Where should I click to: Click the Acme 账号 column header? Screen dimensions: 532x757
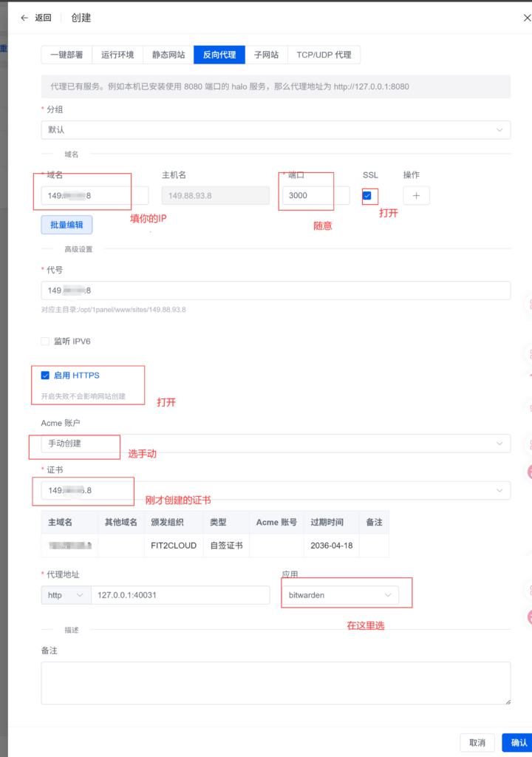click(276, 523)
